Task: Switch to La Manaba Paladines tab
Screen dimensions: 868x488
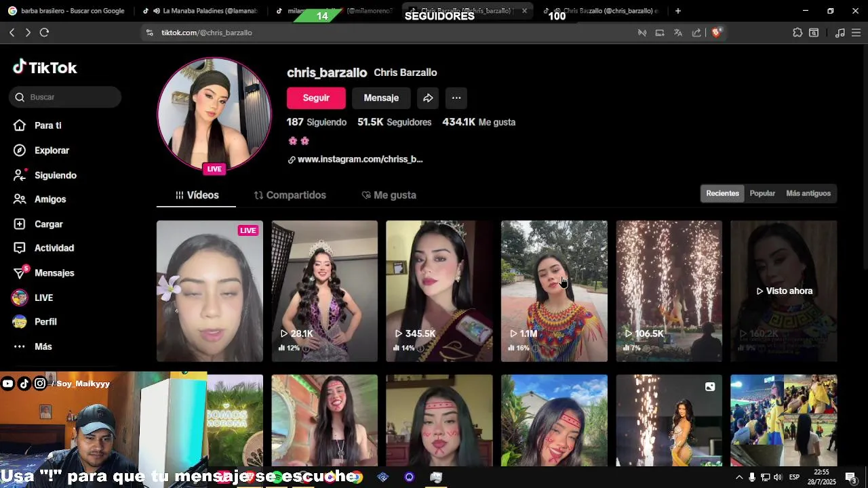Action: pos(201,11)
